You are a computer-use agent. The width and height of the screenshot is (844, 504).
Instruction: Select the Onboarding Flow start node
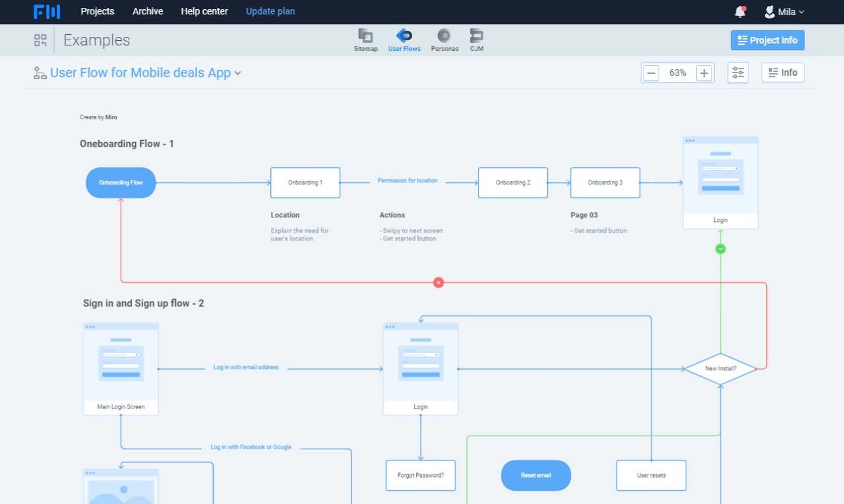[121, 182]
